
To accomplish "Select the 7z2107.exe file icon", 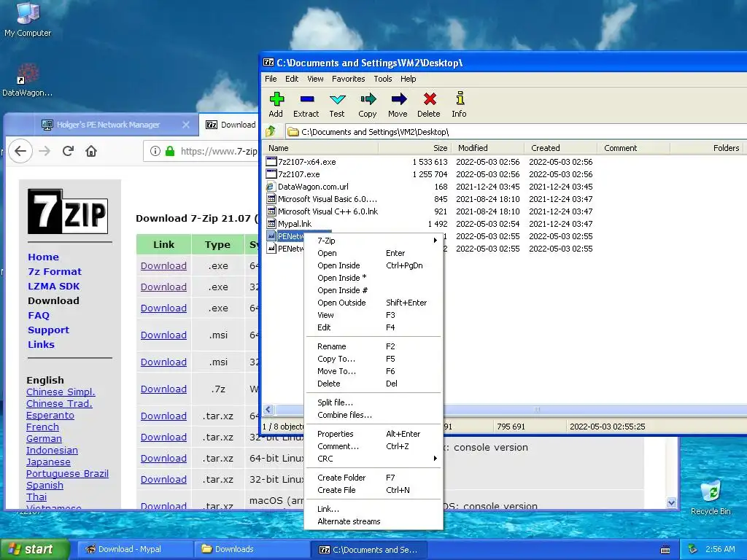I will 271,174.
